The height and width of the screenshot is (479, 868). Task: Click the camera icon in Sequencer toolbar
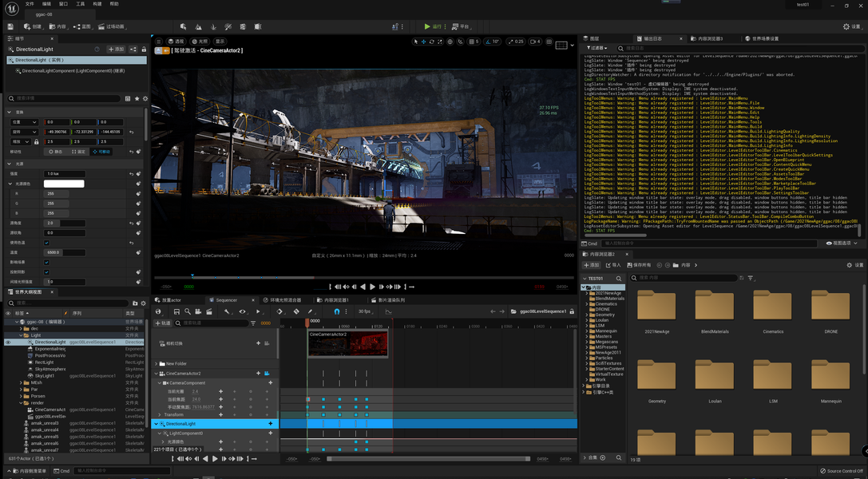(x=198, y=311)
